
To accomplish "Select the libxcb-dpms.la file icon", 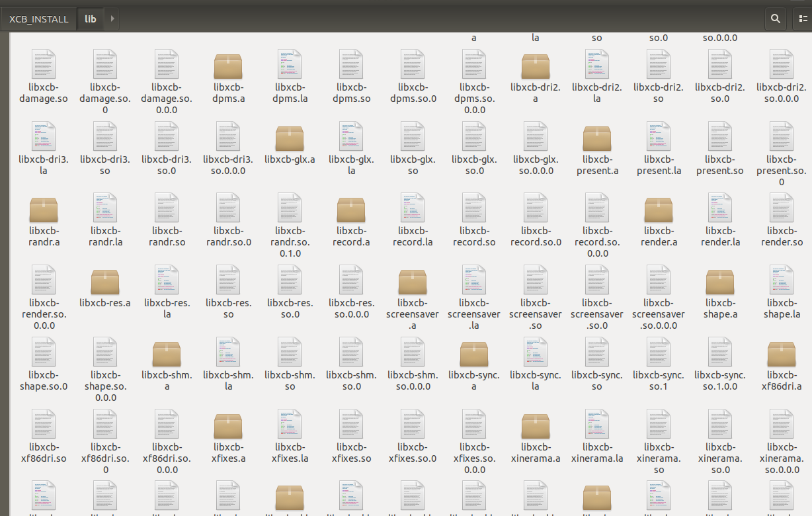I will pos(290,65).
